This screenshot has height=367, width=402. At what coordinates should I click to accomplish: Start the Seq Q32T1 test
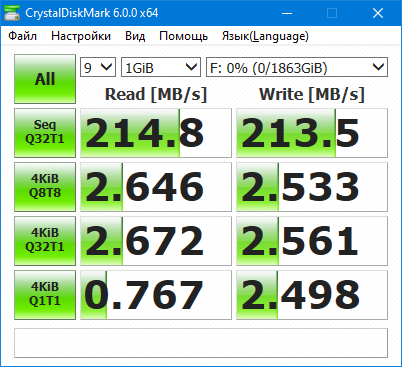coord(45,133)
